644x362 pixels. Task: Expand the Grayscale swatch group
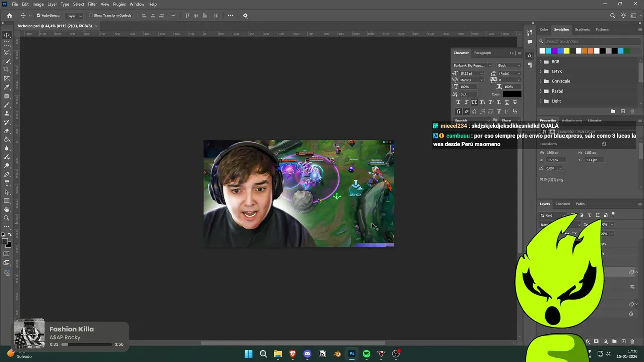click(x=541, y=81)
